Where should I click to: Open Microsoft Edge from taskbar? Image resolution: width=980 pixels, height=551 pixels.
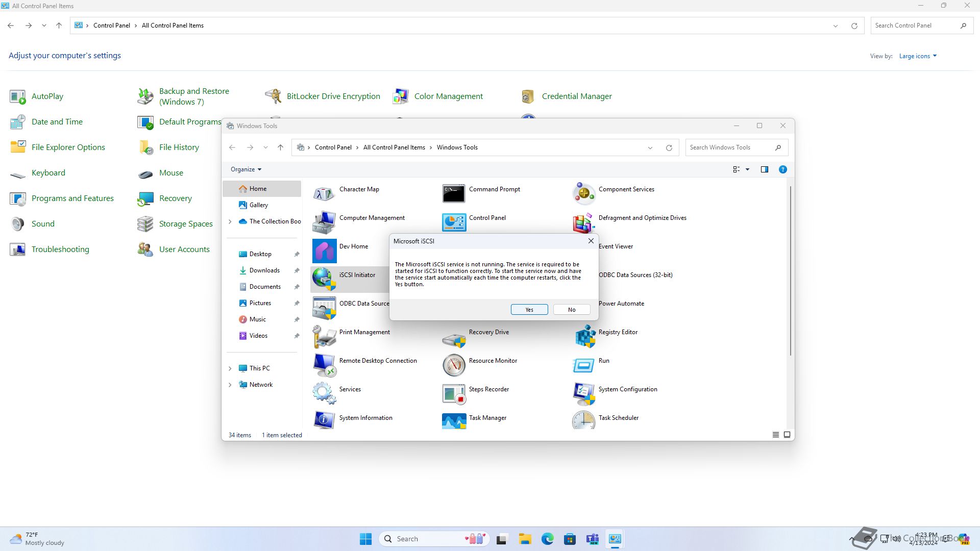547,539
